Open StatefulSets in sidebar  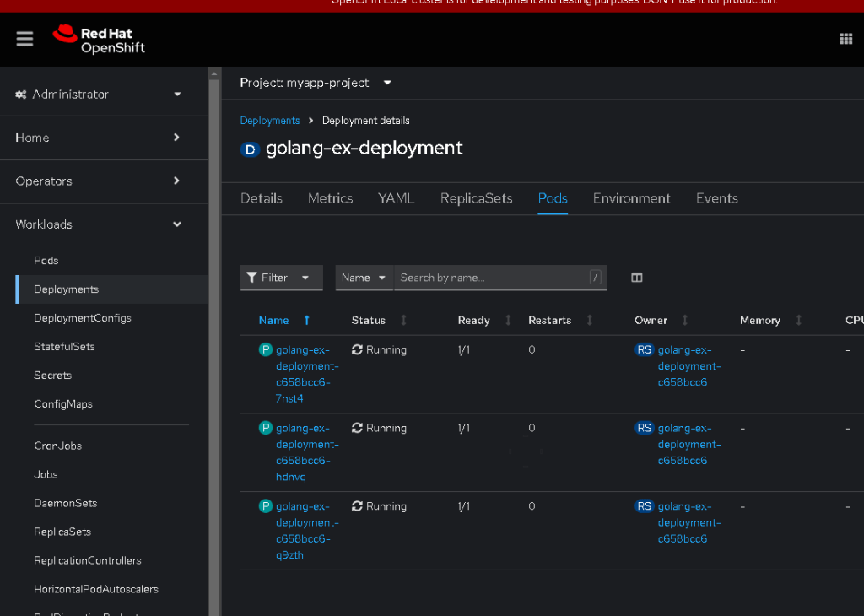[64, 347]
